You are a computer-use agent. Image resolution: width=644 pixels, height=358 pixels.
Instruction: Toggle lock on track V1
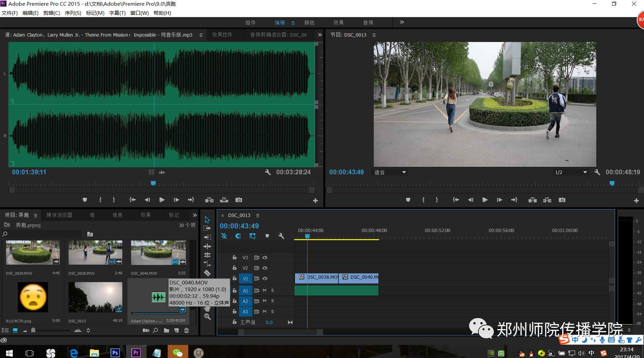(235, 278)
